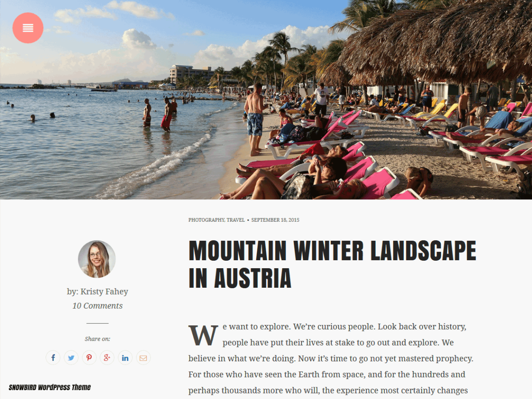The image size is (532, 399).
Task: Open the pink hamburger menu button
Action: click(x=28, y=28)
